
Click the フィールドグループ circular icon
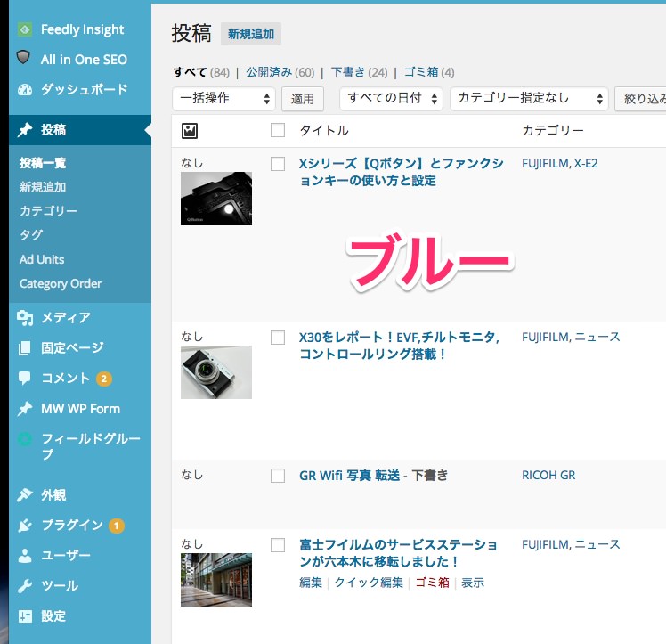25,439
